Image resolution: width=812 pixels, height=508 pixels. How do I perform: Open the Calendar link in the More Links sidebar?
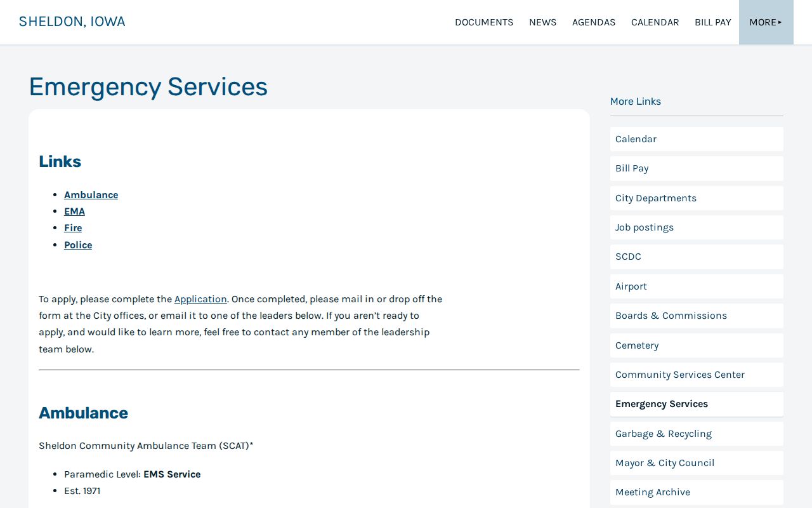click(x=697, y=139)
